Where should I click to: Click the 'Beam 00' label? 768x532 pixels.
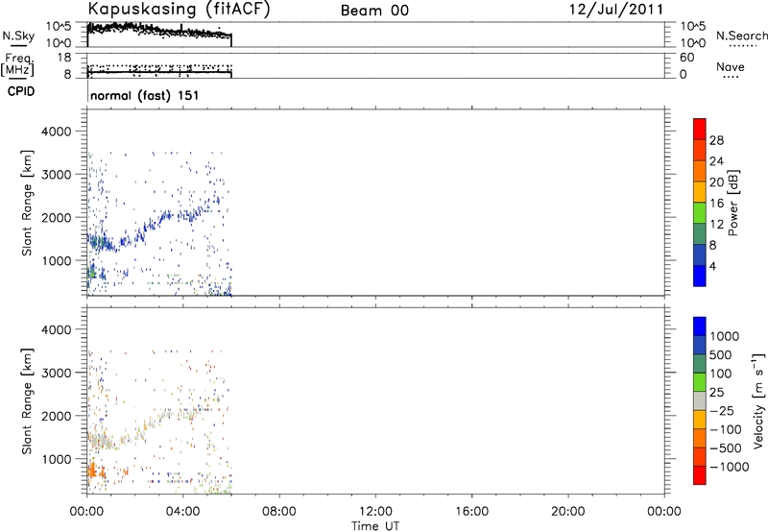coord(374,11)
